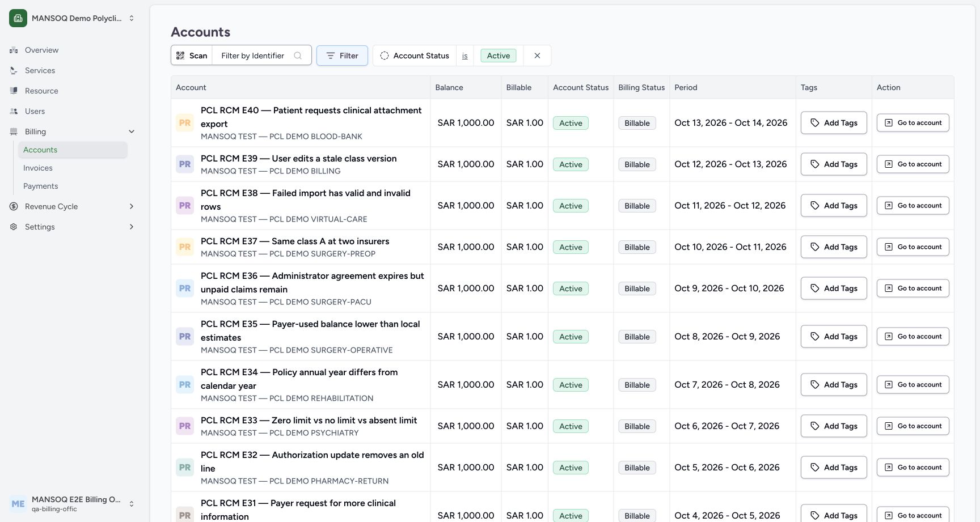Go to account PCL RCM E38

(913, 206)
